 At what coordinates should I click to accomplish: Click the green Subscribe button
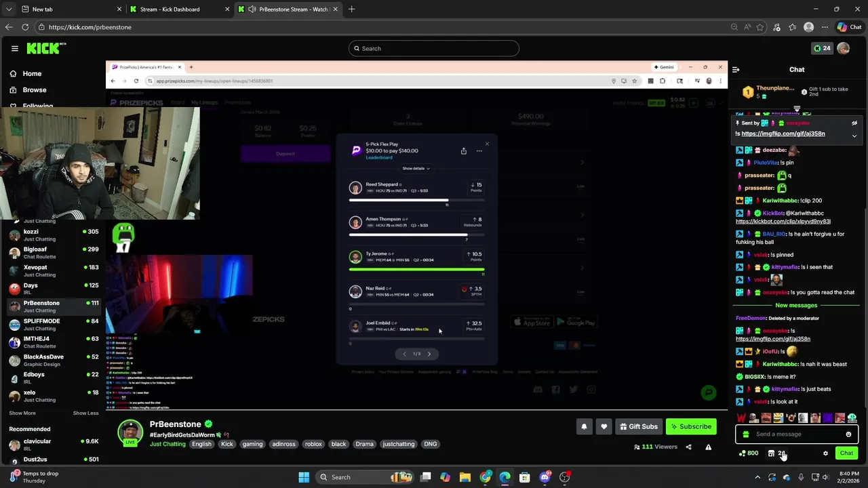(691, 426)
